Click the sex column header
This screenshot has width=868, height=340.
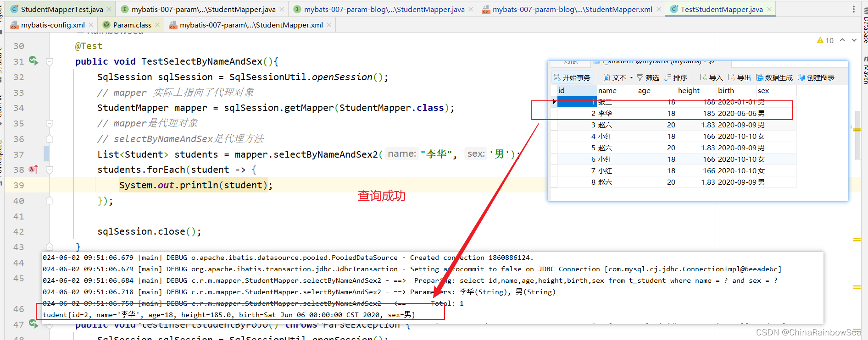click(776, 90)
